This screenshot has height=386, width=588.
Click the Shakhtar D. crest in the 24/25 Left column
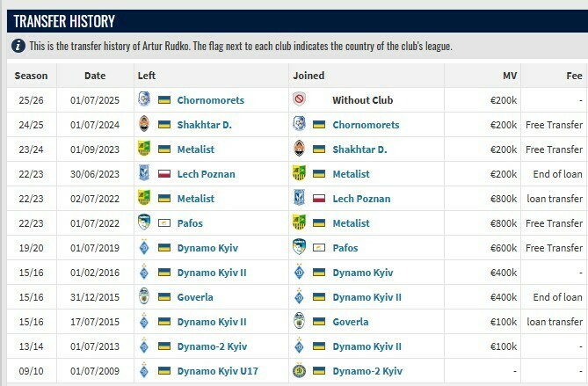[144, 125]
